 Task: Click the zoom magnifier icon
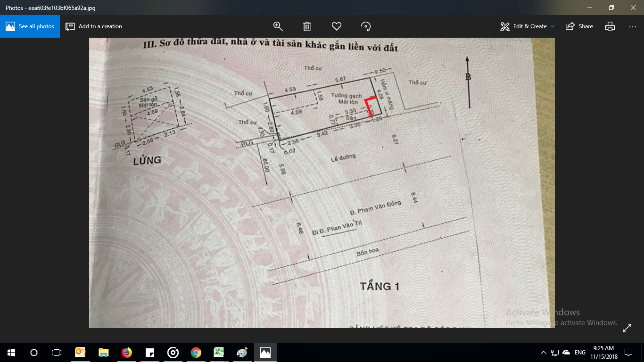point(278,26)
